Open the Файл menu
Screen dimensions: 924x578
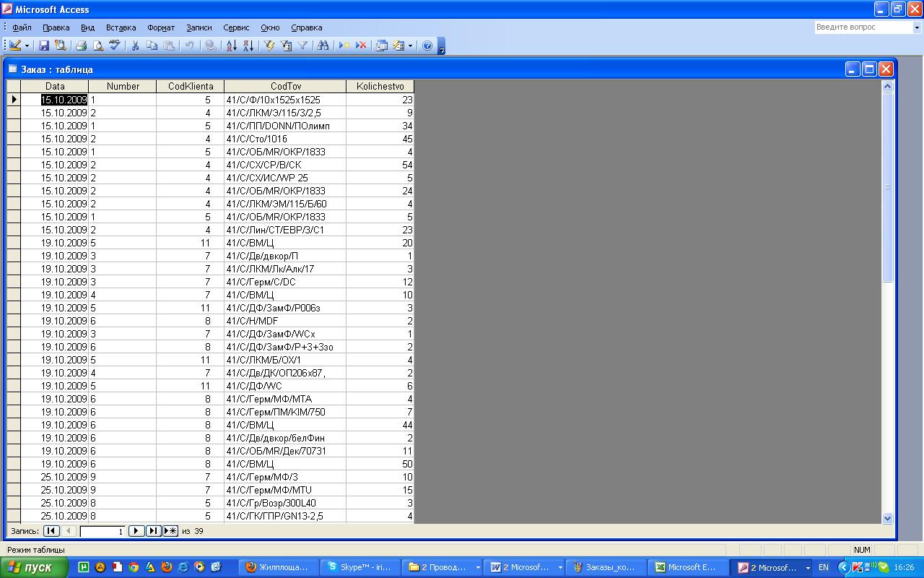tap(22, 27)
